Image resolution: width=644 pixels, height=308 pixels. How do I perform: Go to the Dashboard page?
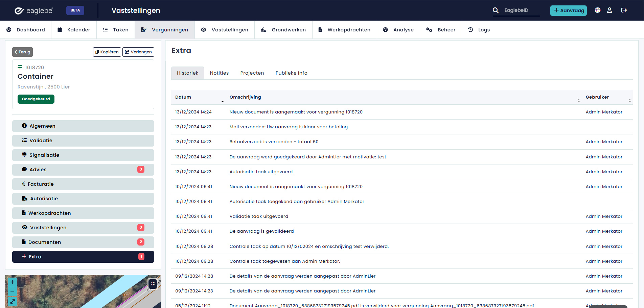pyautogui.click(x=26, y=30)
